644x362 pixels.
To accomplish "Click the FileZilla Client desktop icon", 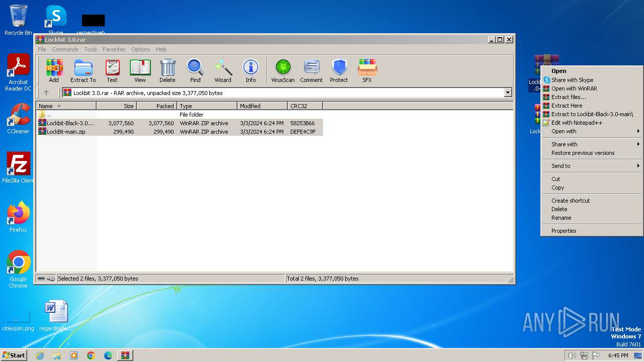I will click(x=18, y=168).
